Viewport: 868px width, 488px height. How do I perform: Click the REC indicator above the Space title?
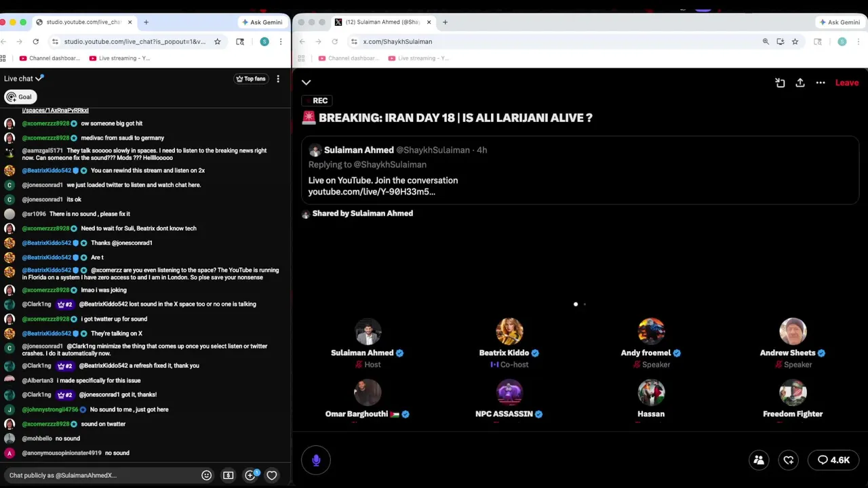pos(315,100)
